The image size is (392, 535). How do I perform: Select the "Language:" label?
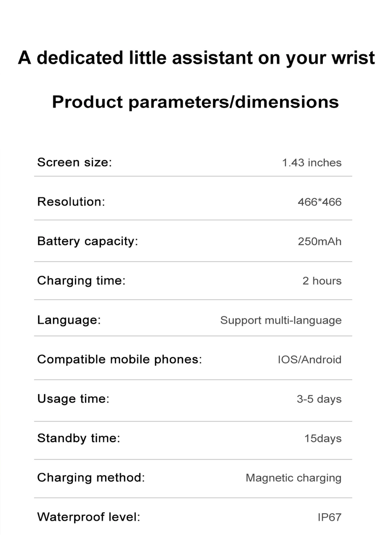pos(69,320)
